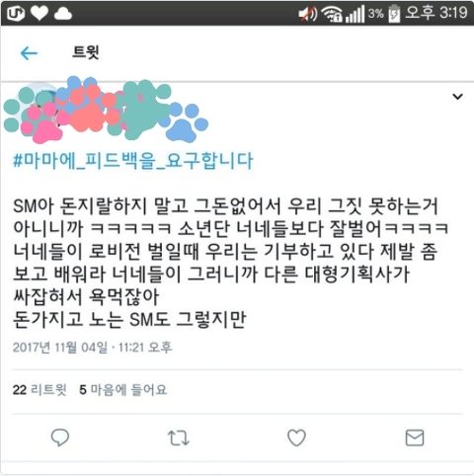This screenshot has width=474, height=476.
Task: Like the tweet with heart icon
Action: click(296, 437)
